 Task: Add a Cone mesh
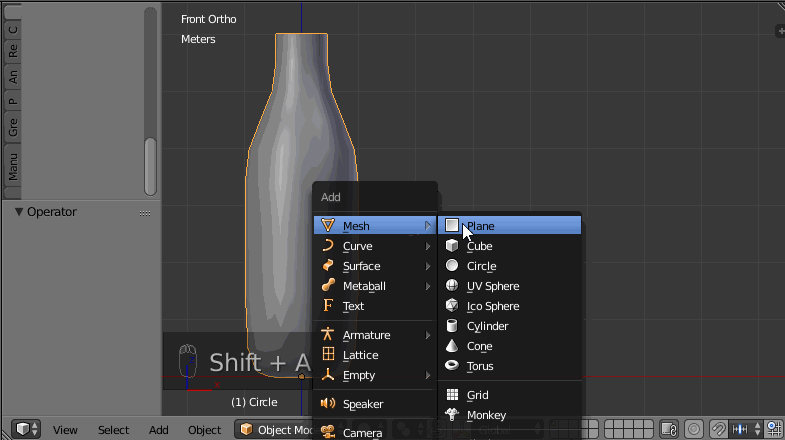(509, 346)
